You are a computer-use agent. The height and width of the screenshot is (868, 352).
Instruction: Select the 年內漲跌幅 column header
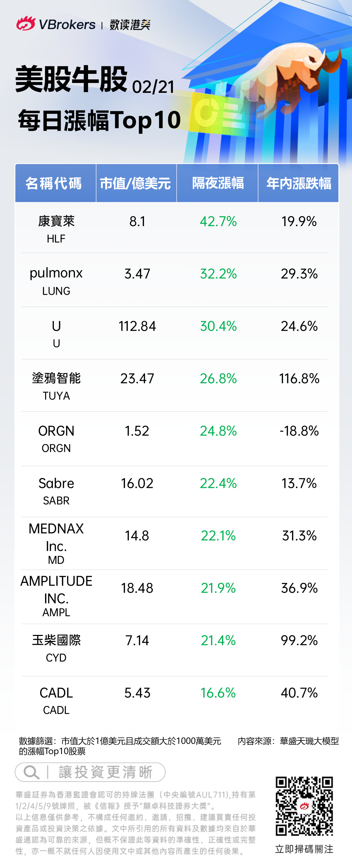(299, 184)
